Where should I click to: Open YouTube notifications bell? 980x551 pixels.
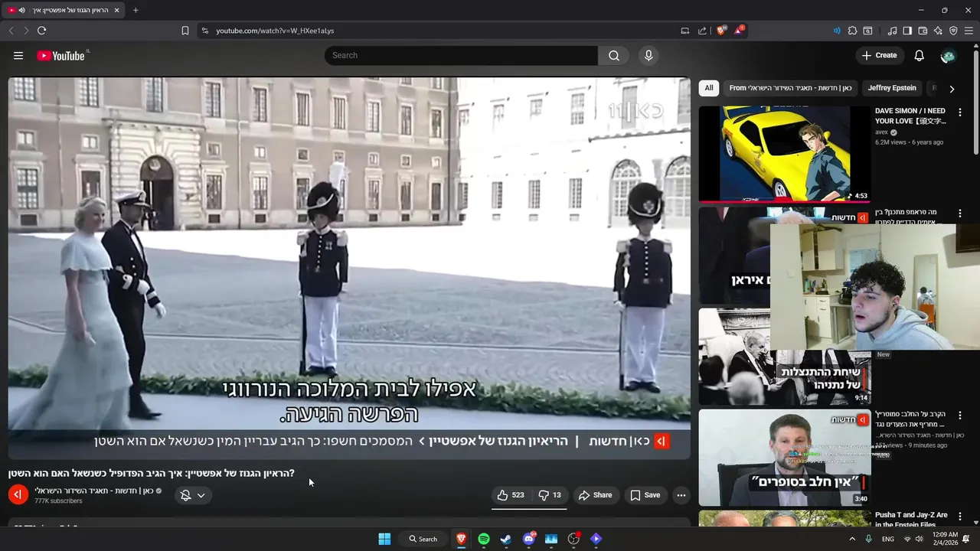tap(920, 55)
